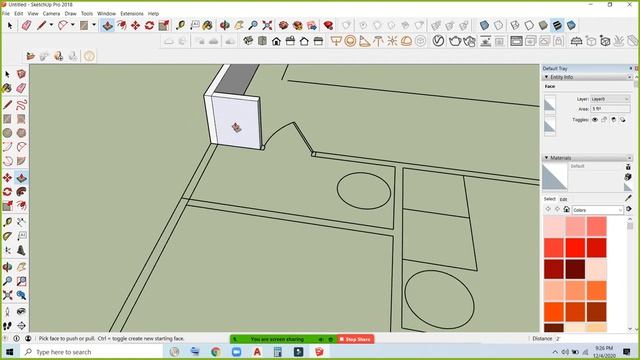
Task: Open Materials Details flyout arrow
Action: tap(629, 209)
